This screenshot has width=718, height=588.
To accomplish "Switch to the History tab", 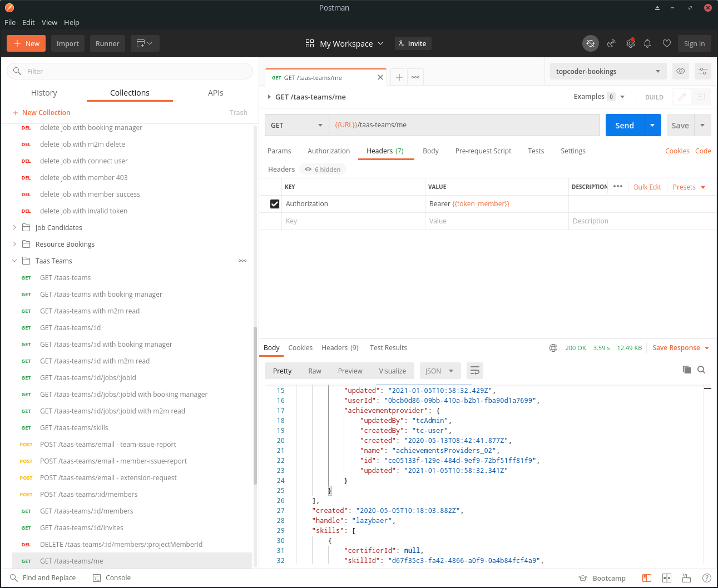I will (x=44, y=93).
